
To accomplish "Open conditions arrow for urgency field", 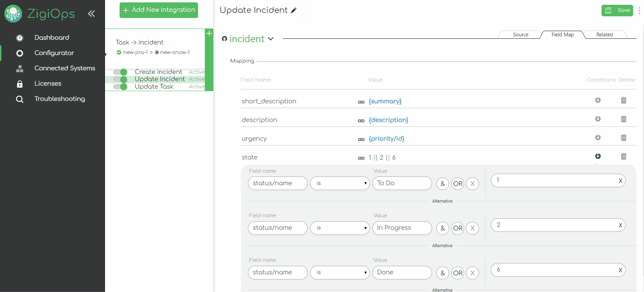I will [598, 138].
